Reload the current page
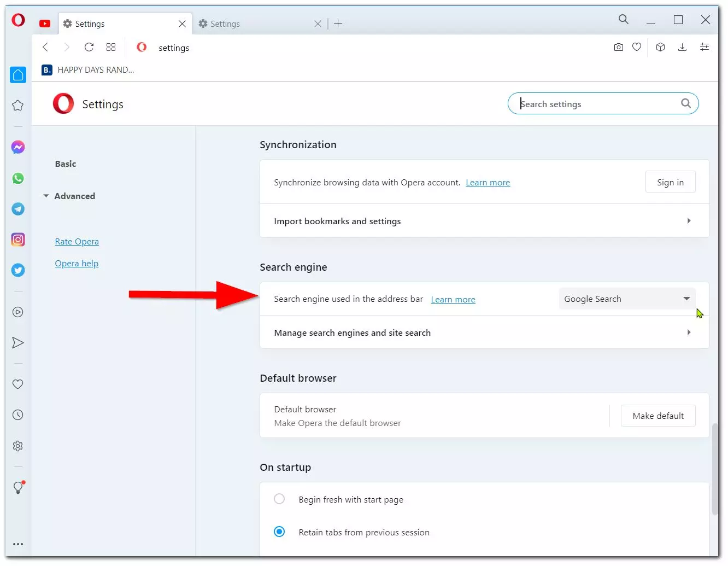The height and width of the screenshot is (566, 728). [89, 47]
